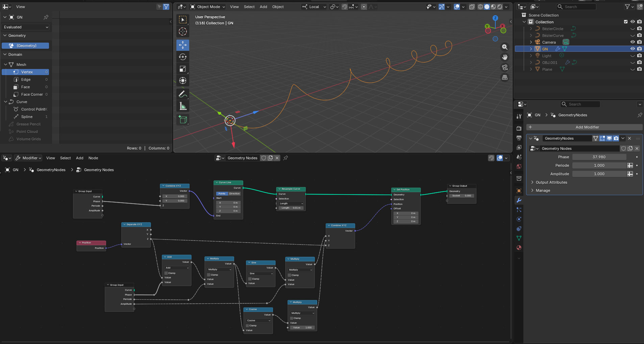This screenshot has width=644, height=344.
Task: Switch Curve Line node to Direction
Action: pyautogui.click(x=234, y=194)
